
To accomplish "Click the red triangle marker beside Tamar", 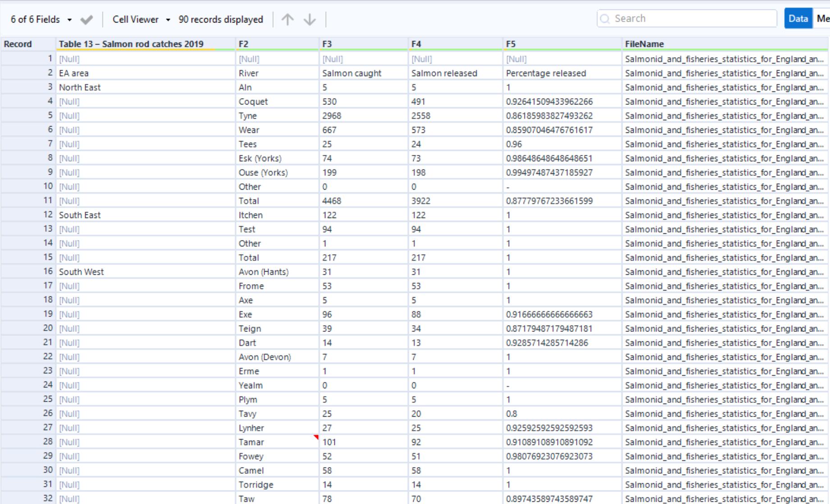I will [316, 437].
